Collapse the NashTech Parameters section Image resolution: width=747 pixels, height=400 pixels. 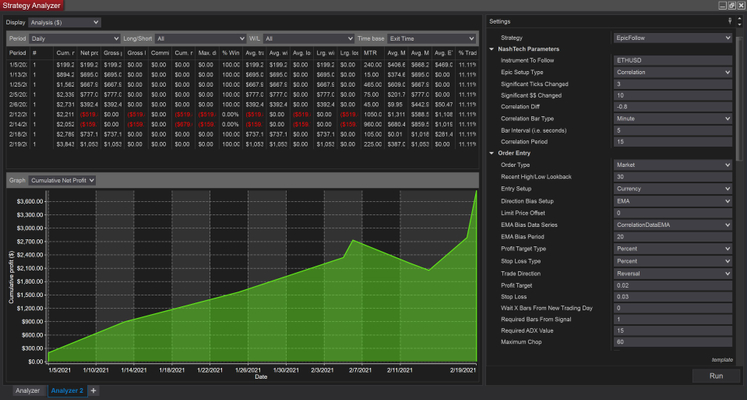click(492, 49)
